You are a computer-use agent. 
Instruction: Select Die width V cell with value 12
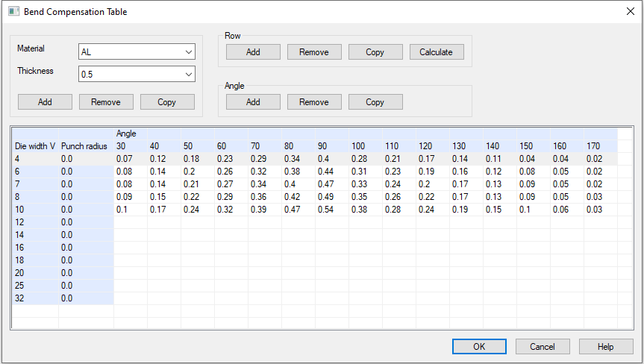34,222
